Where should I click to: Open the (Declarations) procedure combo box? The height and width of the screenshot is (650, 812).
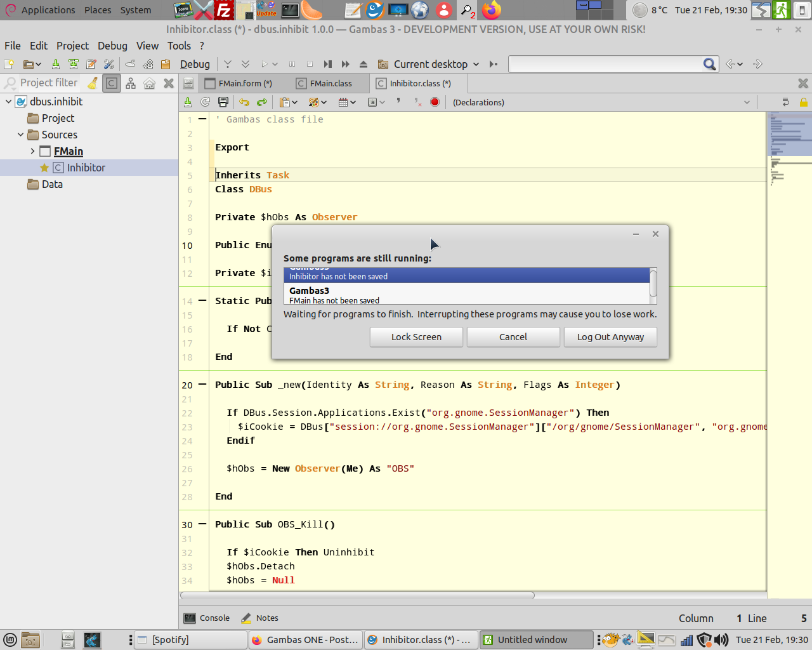[x=601, y=102]
